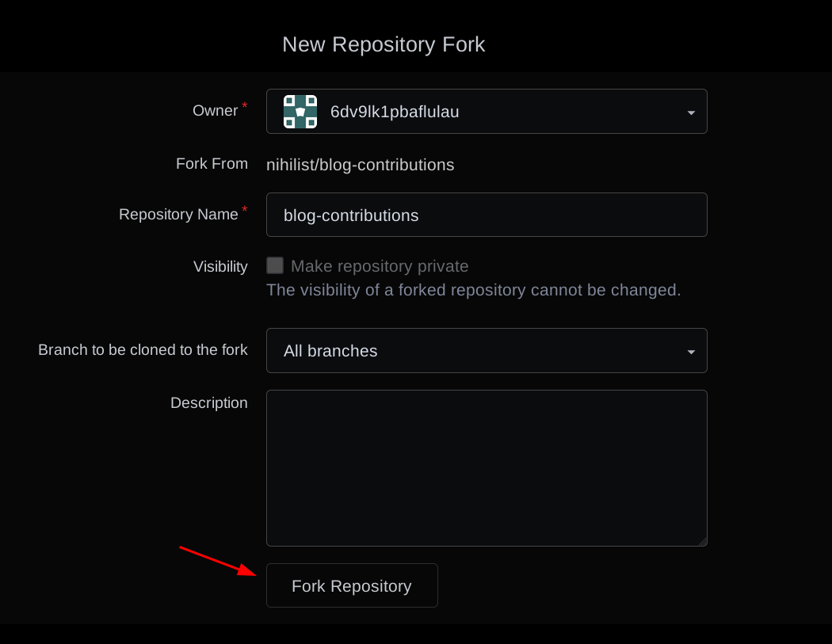Viewport: 832px width, 644px height.
Task: Click the New Repository Fork heading
Action: 384,44
